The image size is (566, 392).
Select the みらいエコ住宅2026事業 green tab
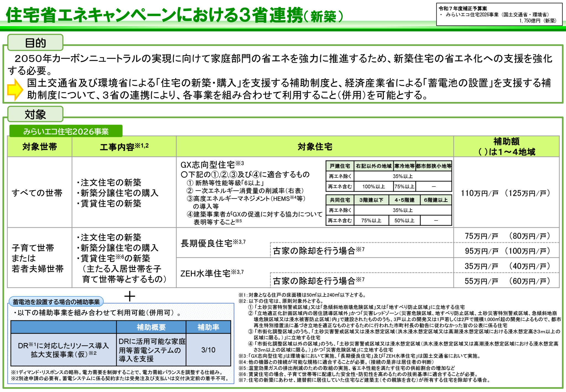click(66, 131)
